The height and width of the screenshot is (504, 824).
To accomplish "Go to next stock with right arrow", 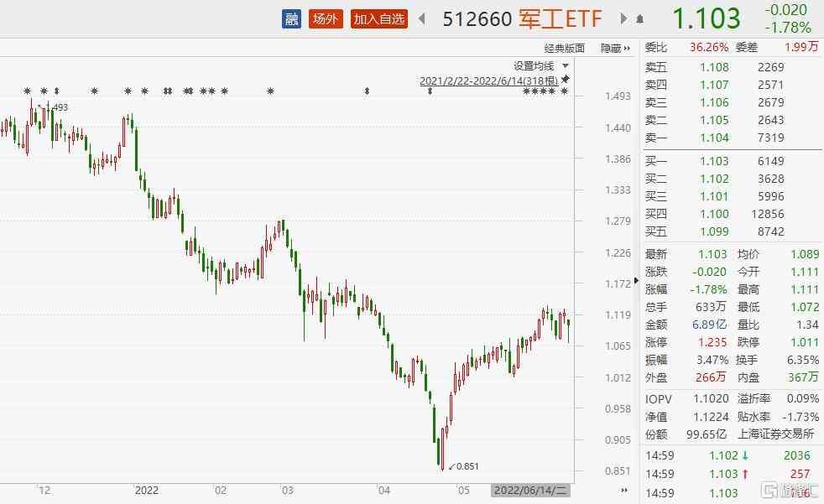I will (623, 18).
